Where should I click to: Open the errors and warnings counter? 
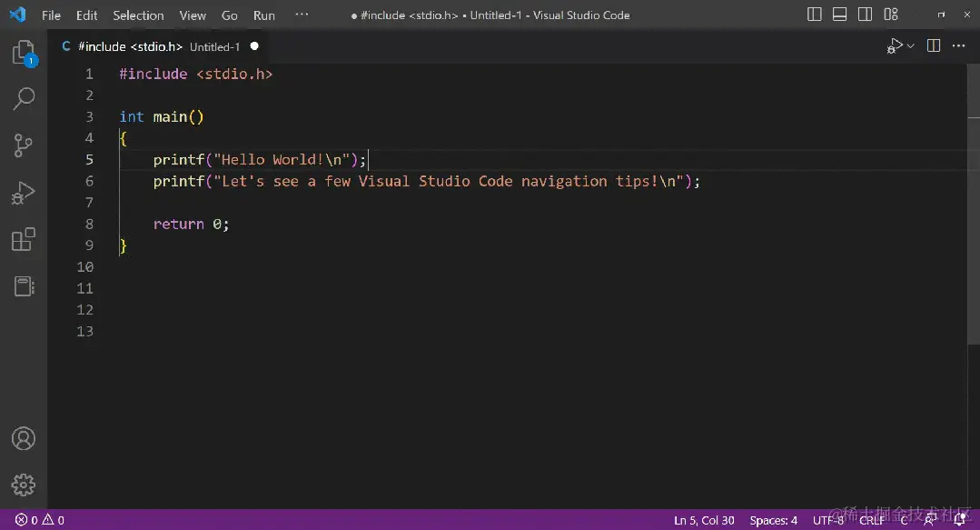coord(39,520)
